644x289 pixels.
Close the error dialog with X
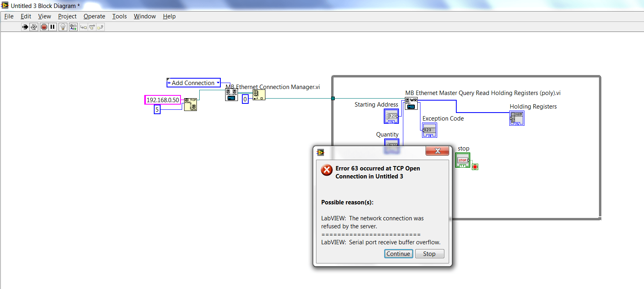point(438,151)
